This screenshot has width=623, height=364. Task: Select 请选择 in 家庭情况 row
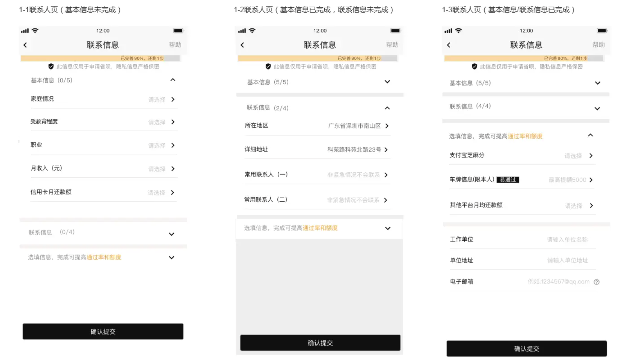coord(157,100)
